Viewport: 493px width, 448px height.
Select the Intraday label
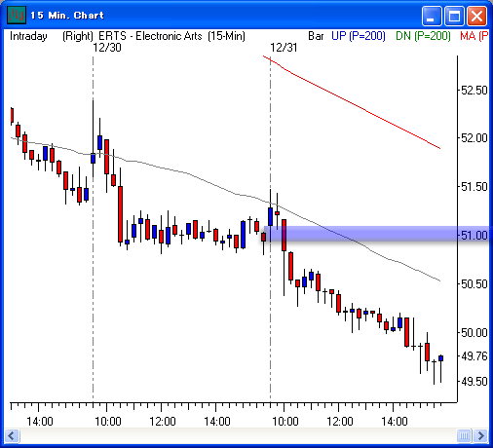pyautogui.click(x=28, y=36)
